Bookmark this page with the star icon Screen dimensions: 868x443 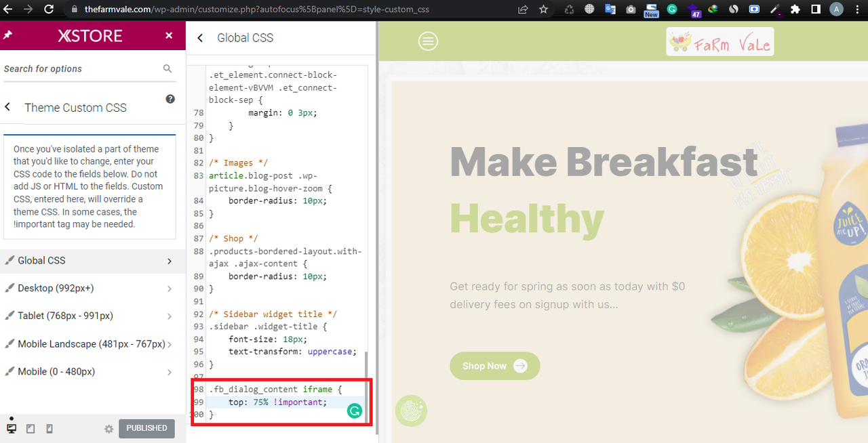coord(543,9)
